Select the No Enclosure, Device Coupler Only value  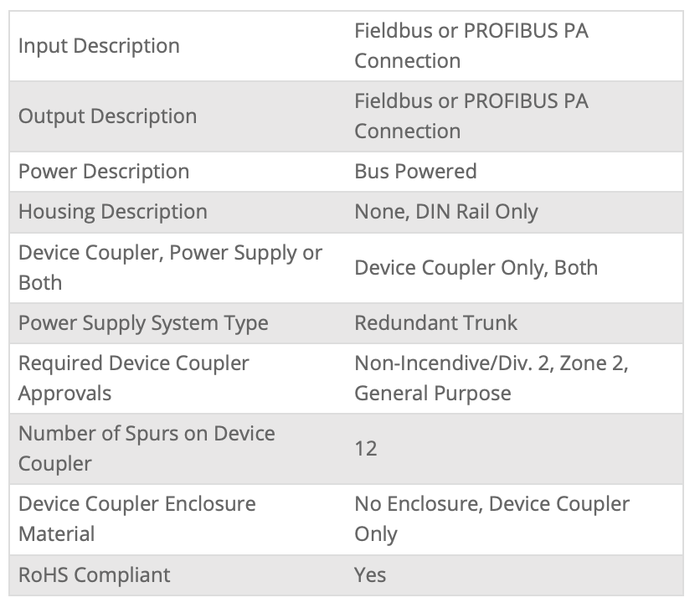492,518
